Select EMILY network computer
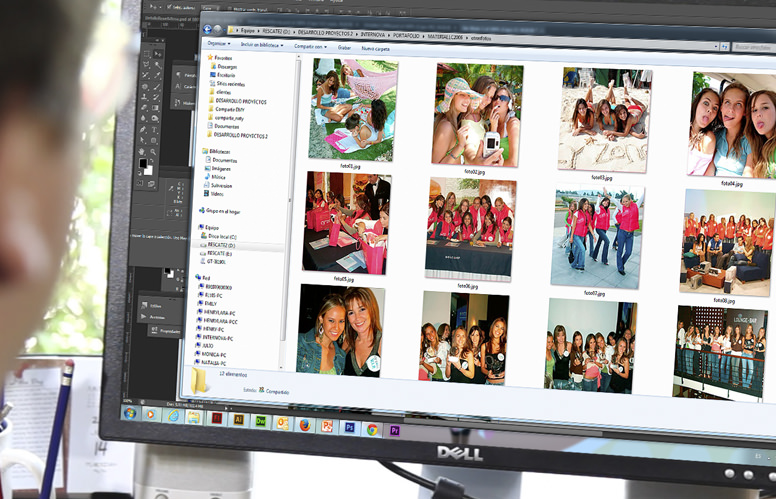This screenshot has height=499, width=776. coord(207,303)
